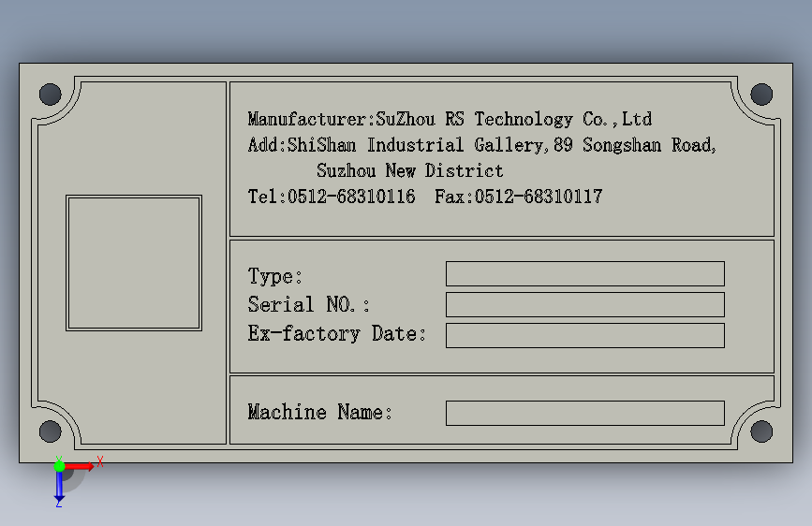This screenshot has width=812, height=526.
Task: Click the blank box beside Serial NO.
Action: pyautogui.click(x=585, y=305)
